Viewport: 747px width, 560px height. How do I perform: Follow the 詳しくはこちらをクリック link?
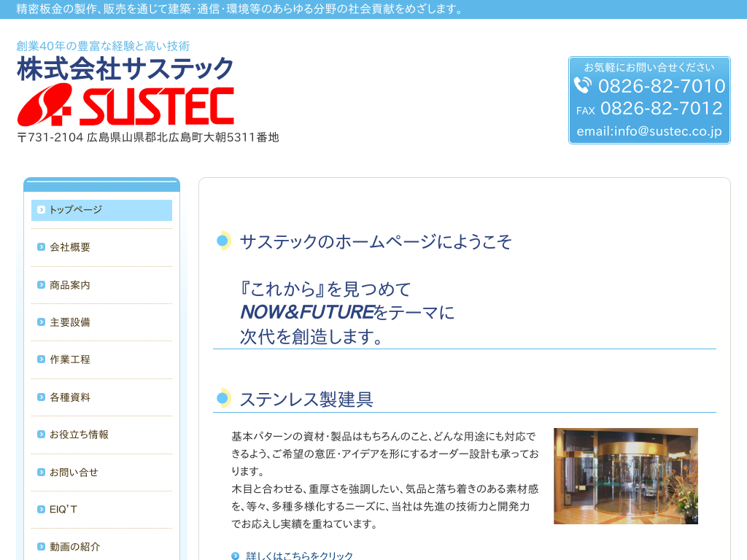[x=299, y=556]
